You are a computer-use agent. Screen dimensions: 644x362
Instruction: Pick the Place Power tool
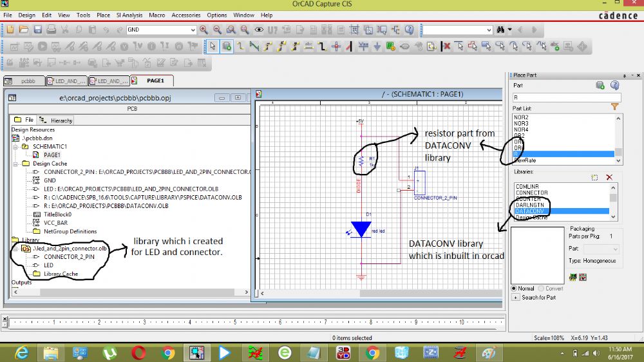[x=363, y=46]
